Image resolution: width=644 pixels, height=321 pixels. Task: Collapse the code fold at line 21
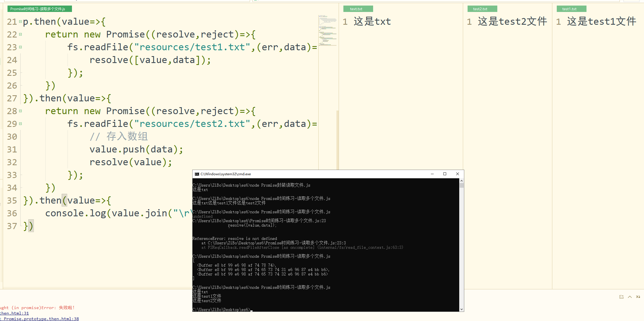(x=20, y=22)
